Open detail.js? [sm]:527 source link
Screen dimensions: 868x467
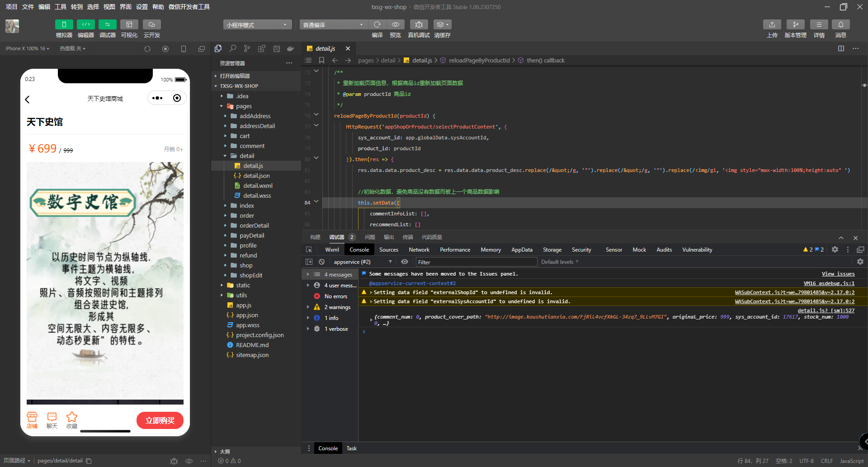pos(826,310)
